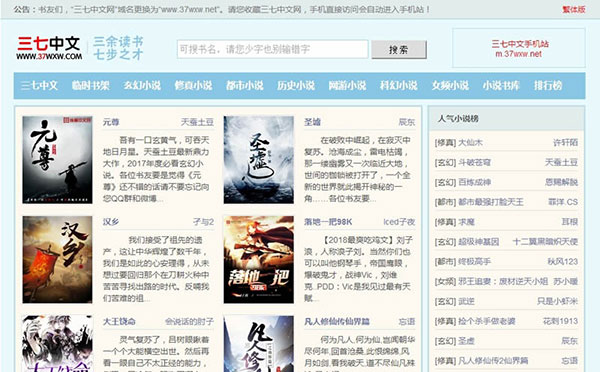Image resolution: width=600 pixels, height=372 pixels.
Task: Open the 小说书库 menu item
Action: 501,85
